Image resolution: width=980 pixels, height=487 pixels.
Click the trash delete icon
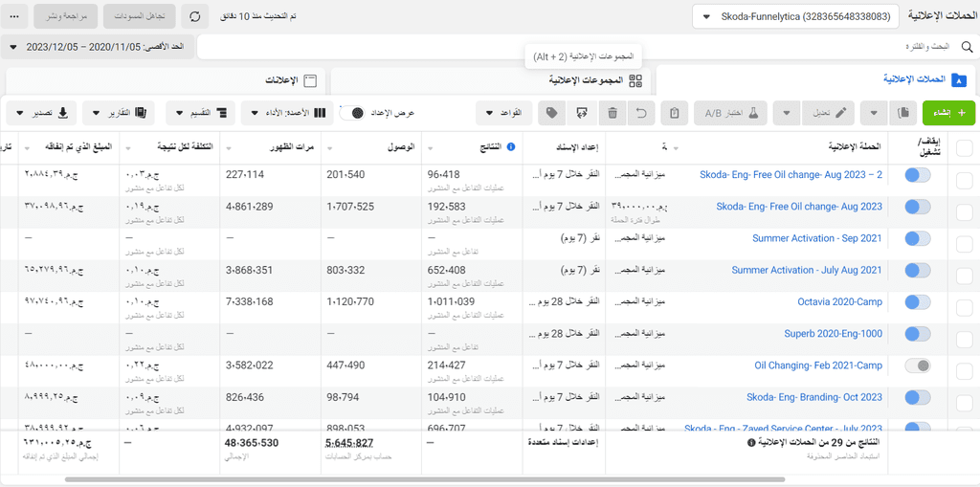pos(612,113)
